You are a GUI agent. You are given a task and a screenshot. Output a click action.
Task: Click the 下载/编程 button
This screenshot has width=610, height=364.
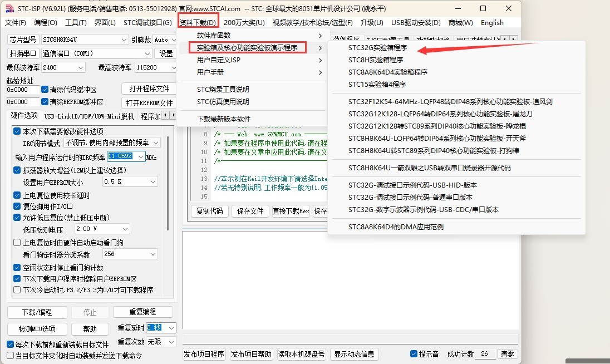(37, 312)
